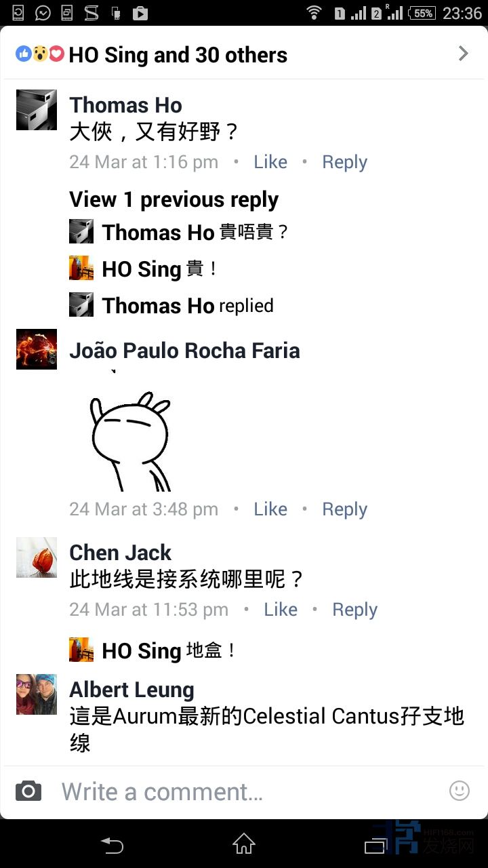Like Thomas Ho's comment
This screenshot has width=488, height=868.
pos(270,162)
